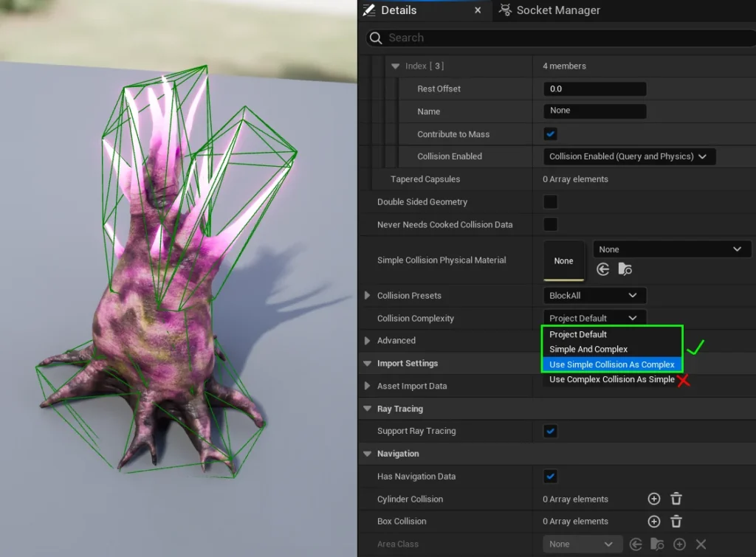The height and width of the screenshot is (557, 756).
Task: Click the plus icon in Area Class row
Action: tap(679, 544)
